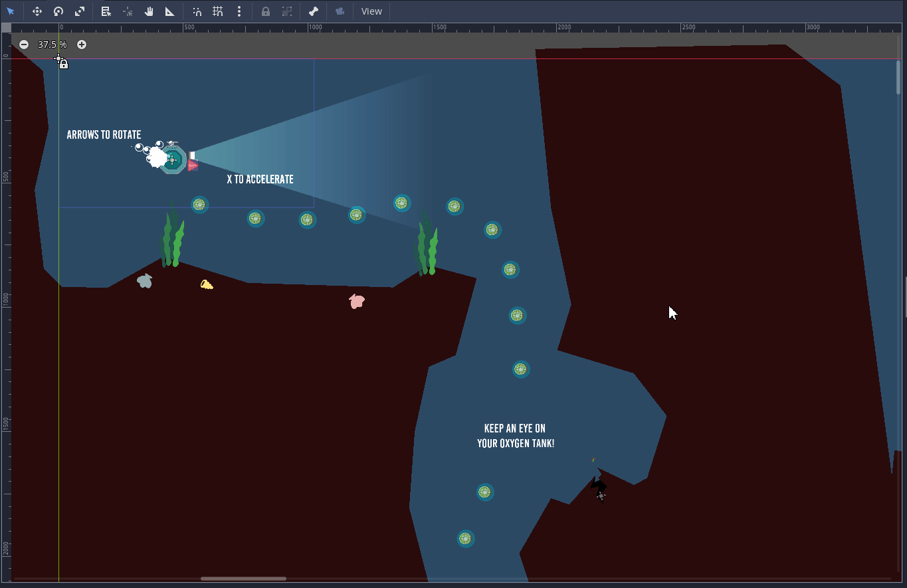Select the Scale Mode tool
907x588 pixels.
80,11
